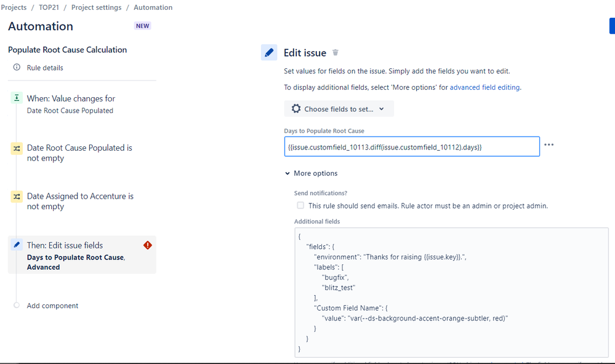
Task: Click the Automation page heading
Action: pos(41,26)
